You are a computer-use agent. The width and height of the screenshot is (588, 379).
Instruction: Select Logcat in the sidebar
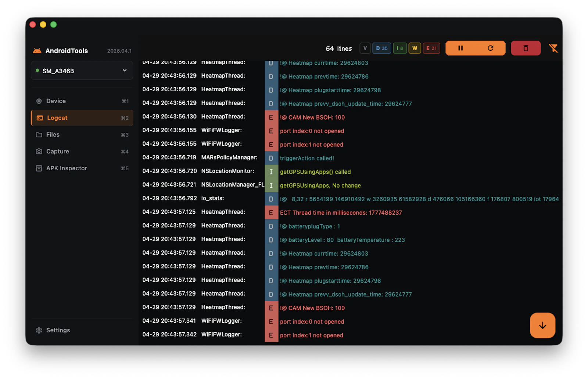click(x=82, y=118)
